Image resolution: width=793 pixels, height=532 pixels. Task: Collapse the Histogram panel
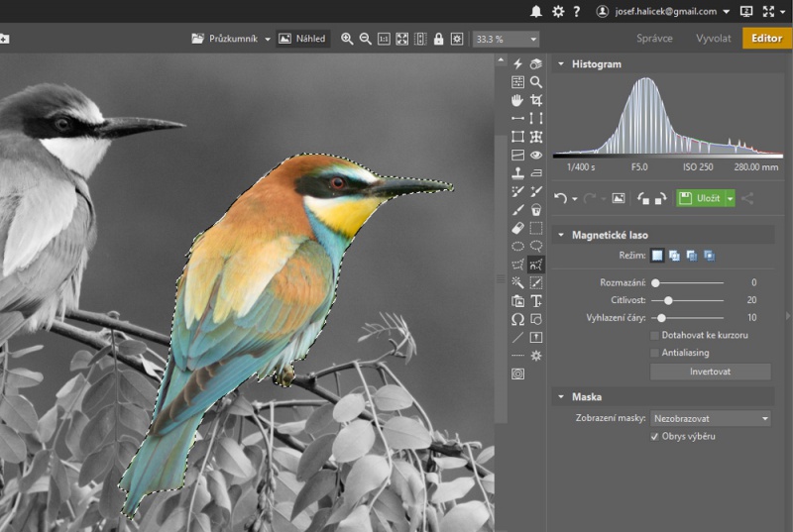(x=561, y=64)
